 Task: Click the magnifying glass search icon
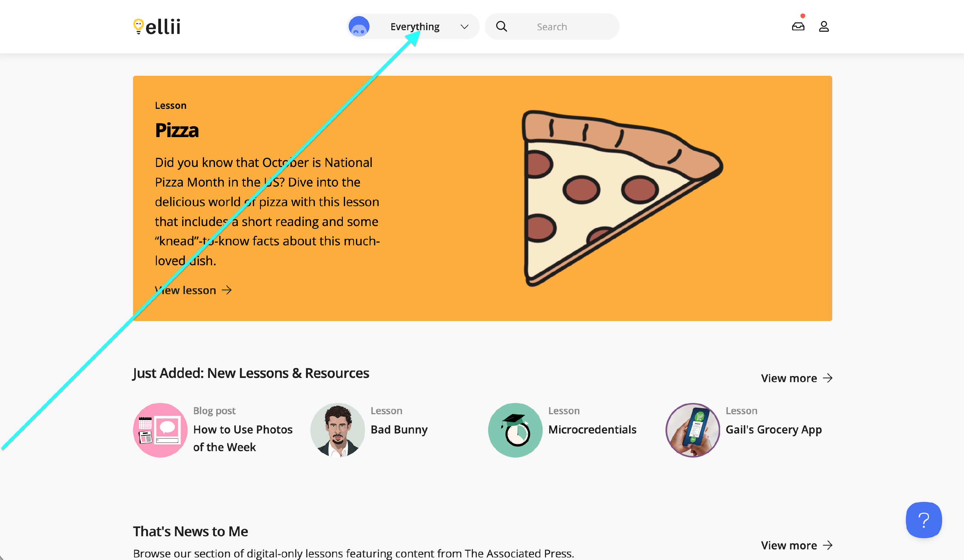coord(502,26)
